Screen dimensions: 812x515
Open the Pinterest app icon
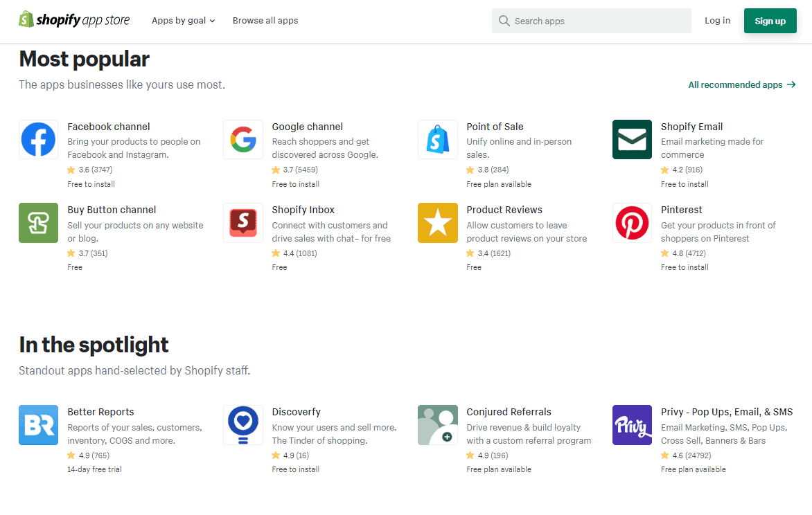click(633, 223)
